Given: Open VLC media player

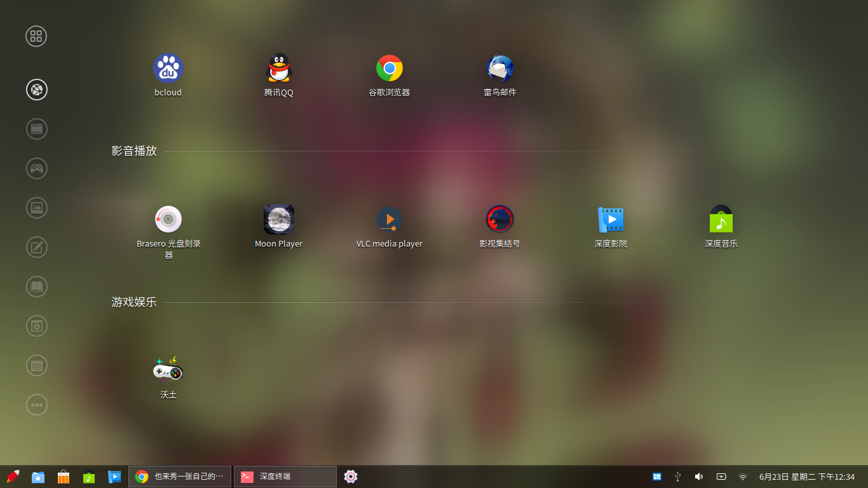Looking at the screenshot, I should tap(390, 220).
